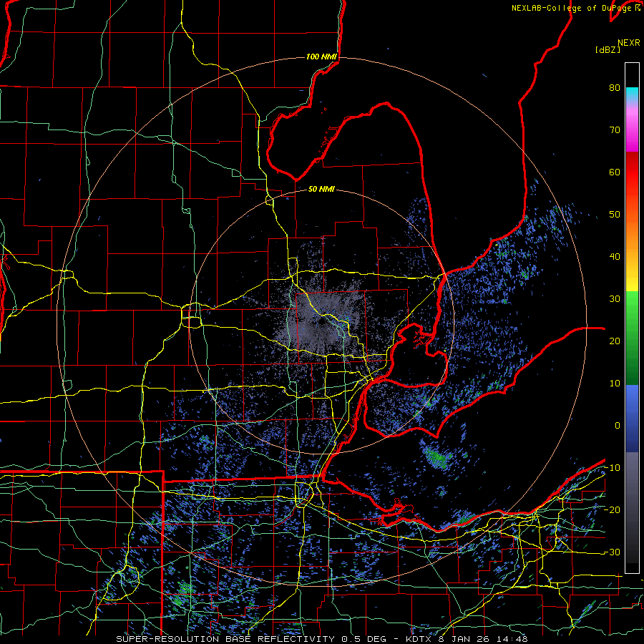644x644 pixels.
Task: Click the 70 value on dBZ scale
Action: pos(615,130)
